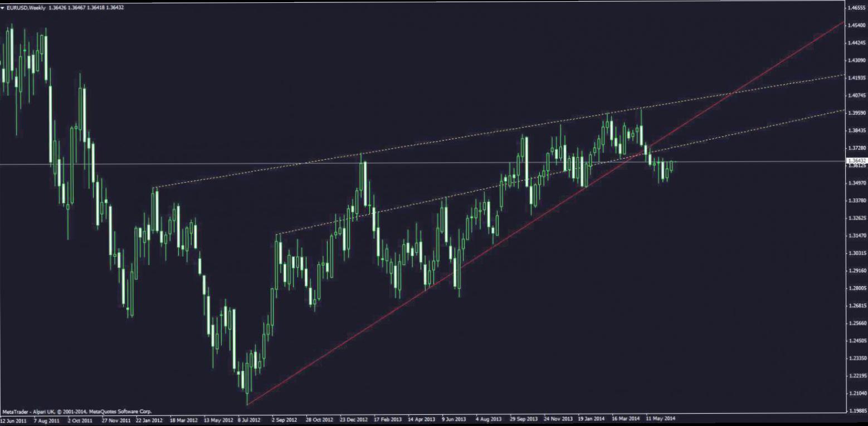
Task: Click the 1.28005 price axis label
Action: tap(855, 288)
